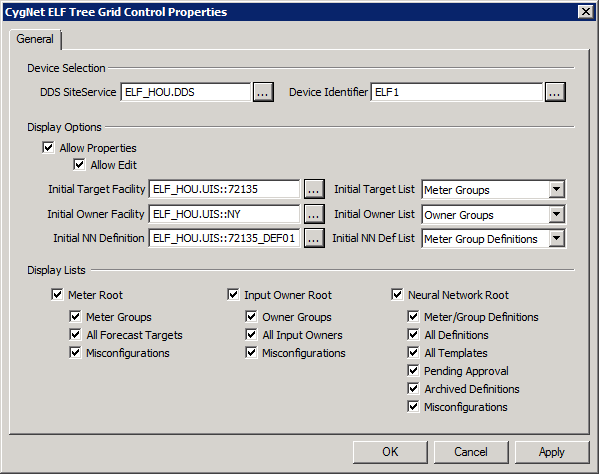
Task: Toggle Meter/Group Definitions checkbox
Action: click(x=413, y=316)
